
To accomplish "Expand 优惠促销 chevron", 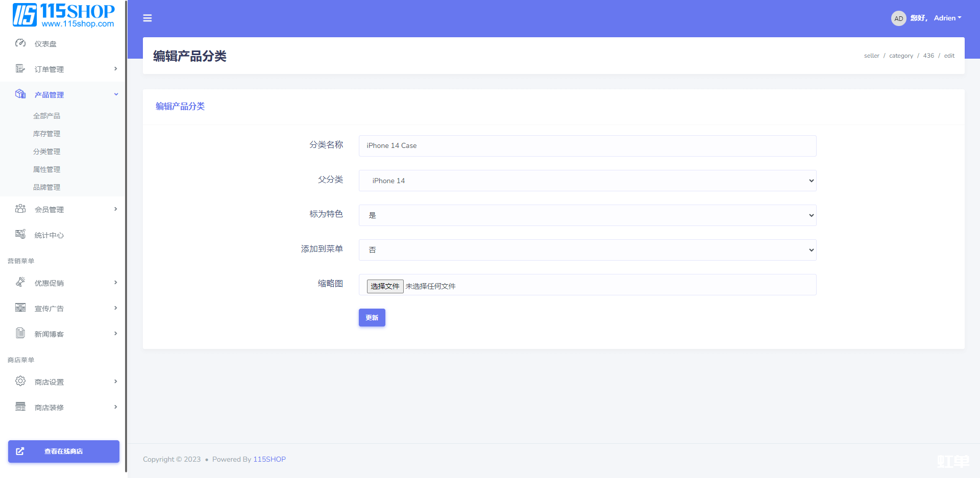I will pos(116,283).
